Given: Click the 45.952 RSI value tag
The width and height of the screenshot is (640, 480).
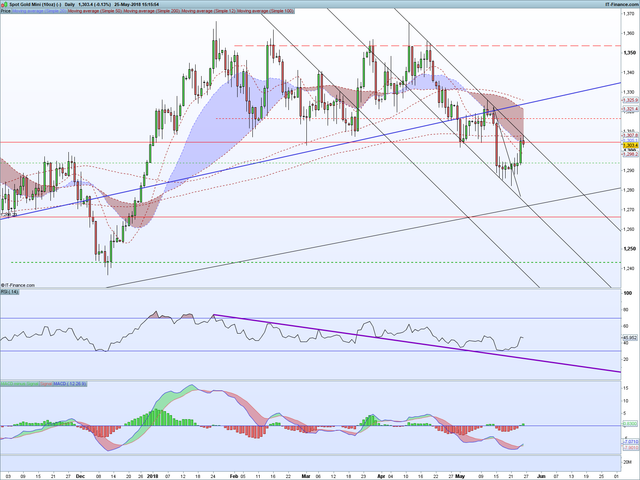Looking at the screenshot, I should (631, 338).
